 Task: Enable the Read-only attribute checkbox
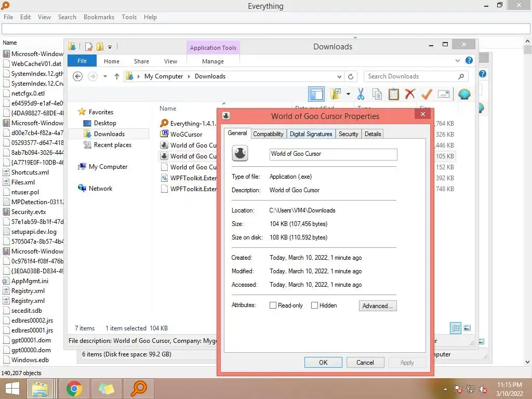(x=273, y=305)
